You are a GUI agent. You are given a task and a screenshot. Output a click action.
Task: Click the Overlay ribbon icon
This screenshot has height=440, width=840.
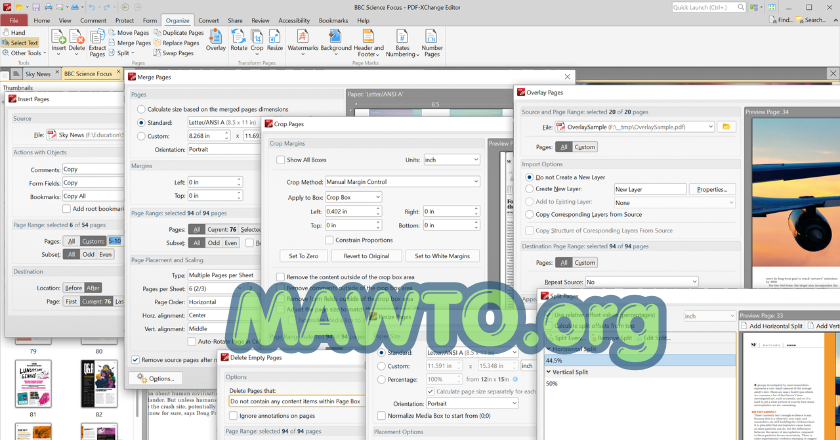click(x=215, y=41)
